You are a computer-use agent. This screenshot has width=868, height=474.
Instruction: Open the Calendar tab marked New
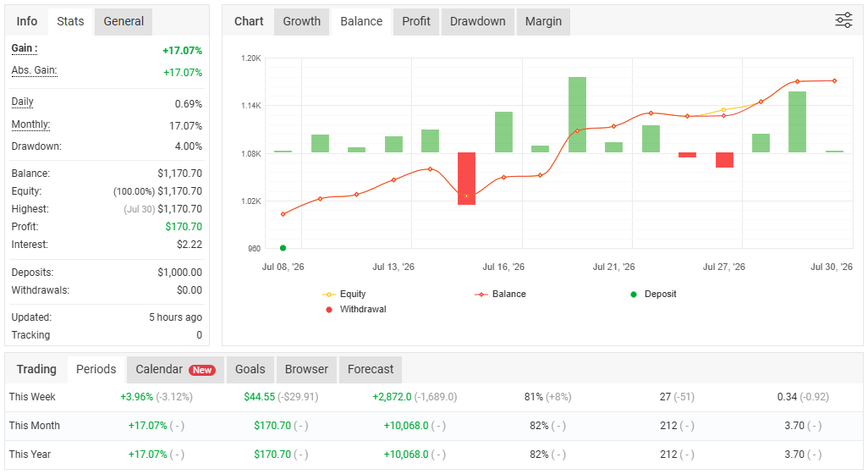coord(175,369)
